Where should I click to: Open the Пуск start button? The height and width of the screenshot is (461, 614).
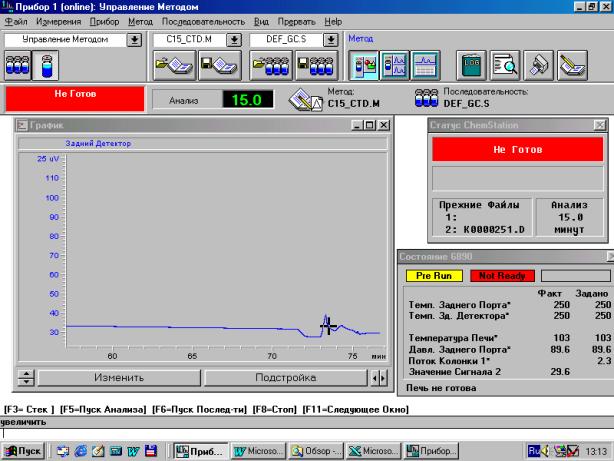(23, 451)
